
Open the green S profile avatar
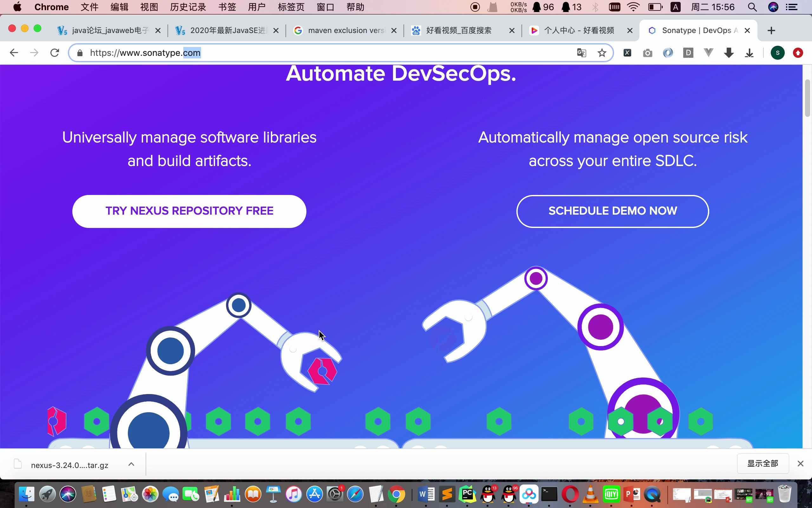[777, 53]
